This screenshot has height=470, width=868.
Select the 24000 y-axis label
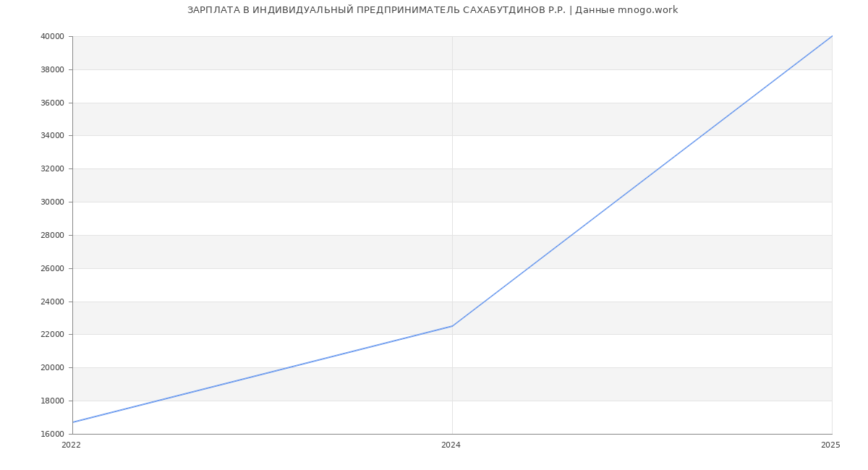(x=54, y=302)
